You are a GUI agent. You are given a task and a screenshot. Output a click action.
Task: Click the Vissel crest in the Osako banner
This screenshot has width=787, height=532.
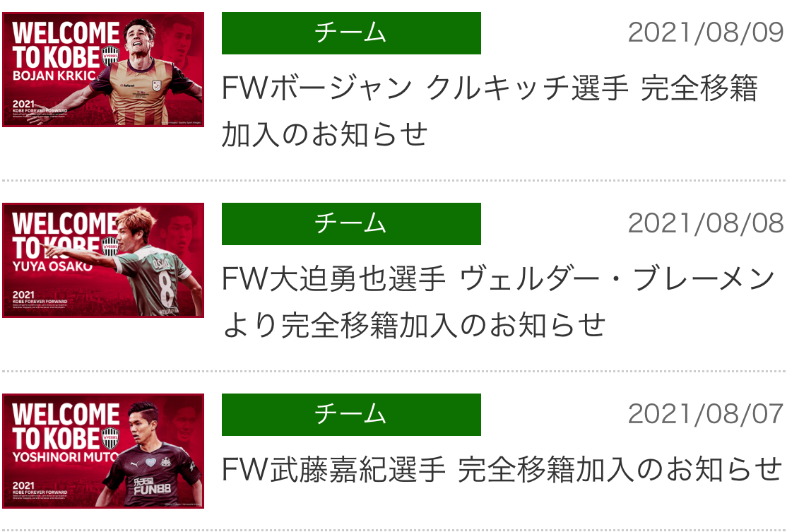pyautogui.click(x=110, y=247)
